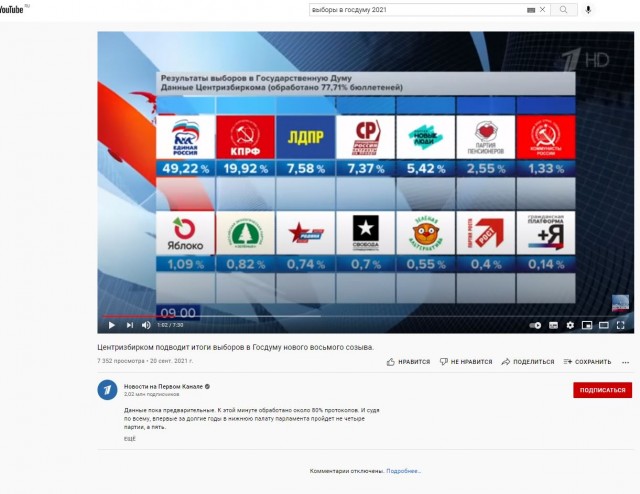Click the 1,09 % result value

186,264
